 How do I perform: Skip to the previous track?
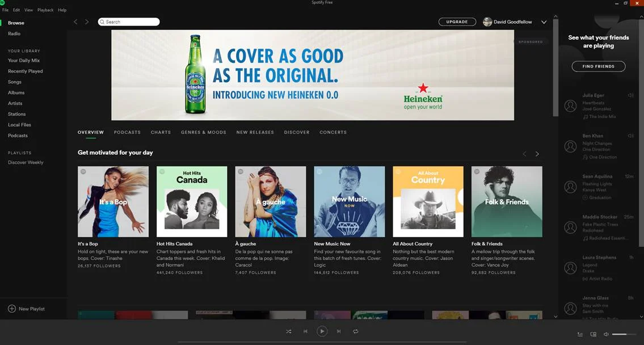pyautogui.click(x=305, y=331)
